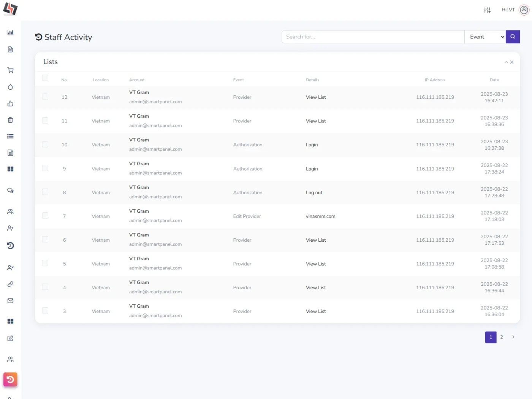Click the link chain sidebar icon
532x399 pixels.
click(10, 284)
